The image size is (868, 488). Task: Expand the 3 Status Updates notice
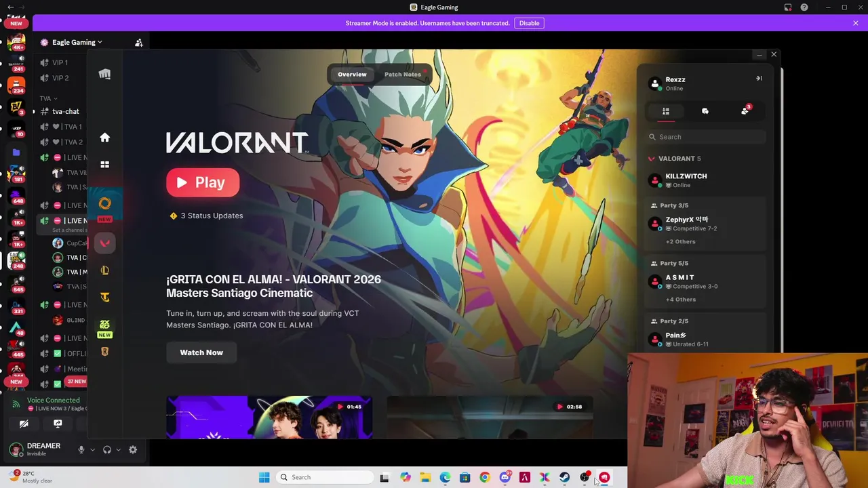click(x=206, y=216)
